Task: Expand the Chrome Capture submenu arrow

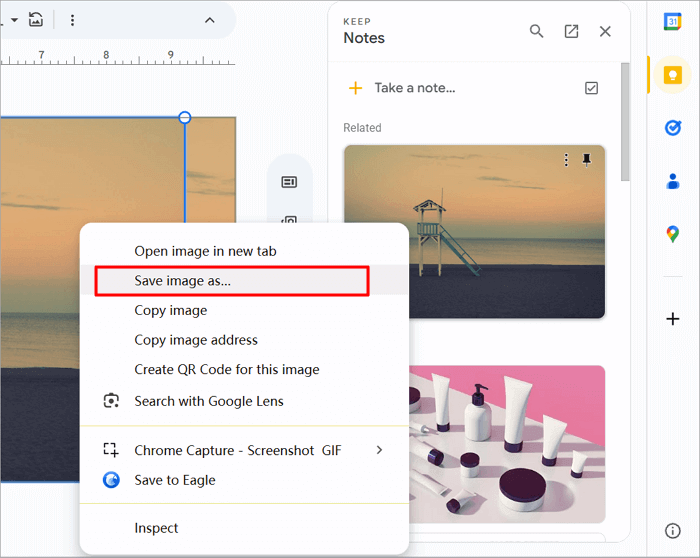Action: point(379,450)
